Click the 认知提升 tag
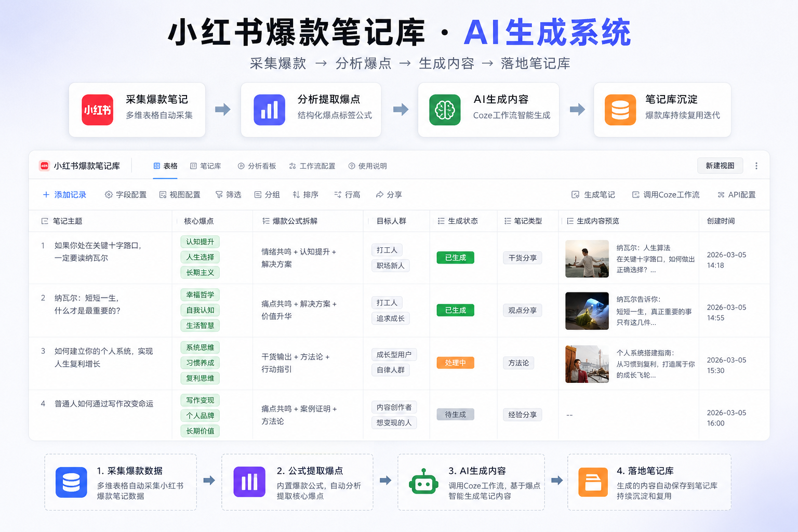Screen dimensions: 798x532 [200, 242]
